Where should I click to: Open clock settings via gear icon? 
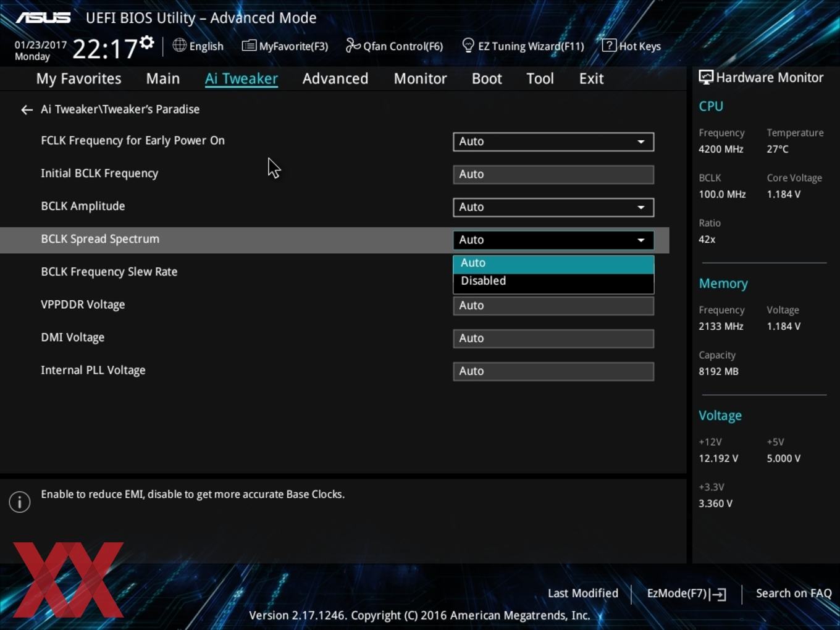(x=146, y=43)
